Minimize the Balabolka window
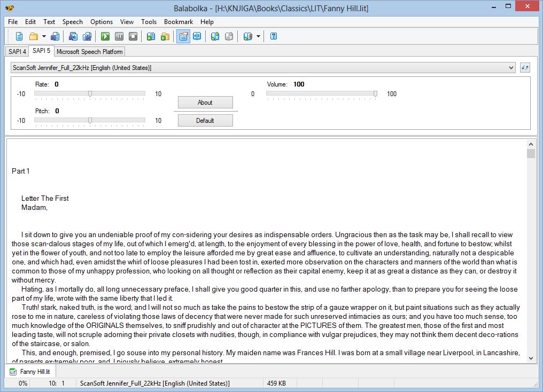Screen dimensions: 543x392 [x=494, y=6]
